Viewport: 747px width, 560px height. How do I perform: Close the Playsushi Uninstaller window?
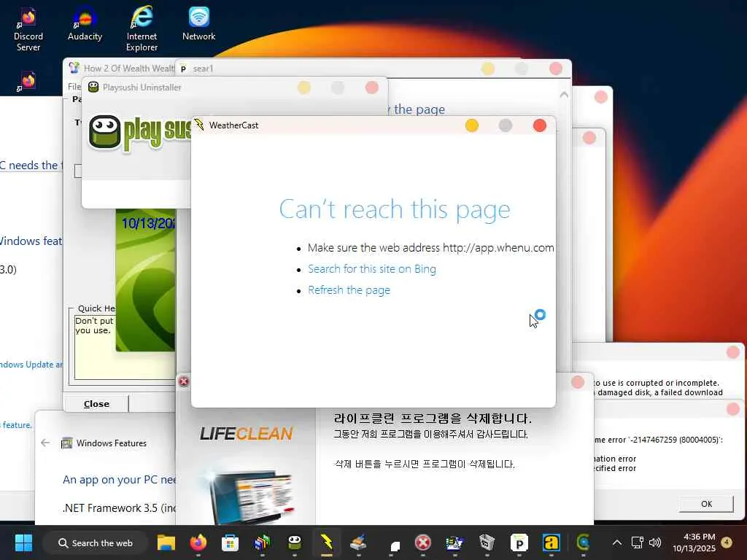(371, 87)
